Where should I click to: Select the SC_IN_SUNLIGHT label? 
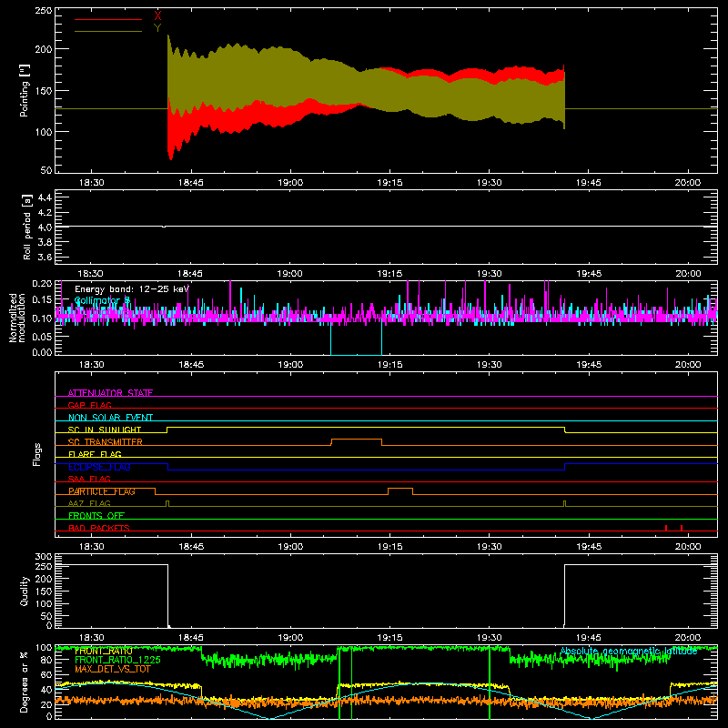click(105, 430)
